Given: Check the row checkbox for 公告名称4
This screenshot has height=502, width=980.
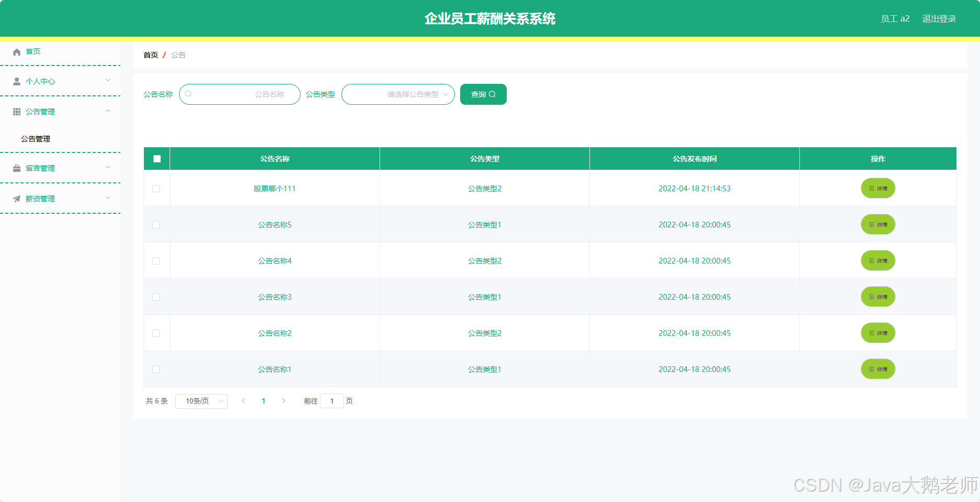Looking at the screenshot, I should click(x=156, y=261).
